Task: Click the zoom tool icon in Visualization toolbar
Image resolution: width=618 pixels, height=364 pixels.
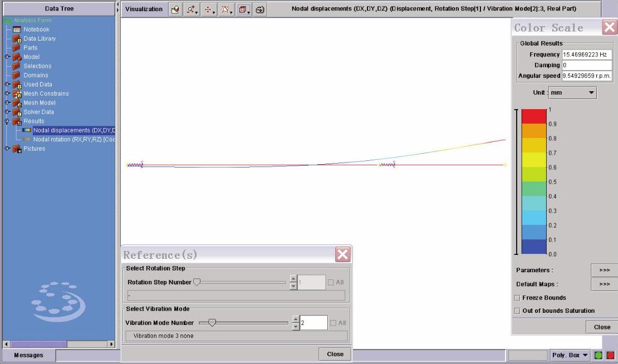Action: [192, 9]
